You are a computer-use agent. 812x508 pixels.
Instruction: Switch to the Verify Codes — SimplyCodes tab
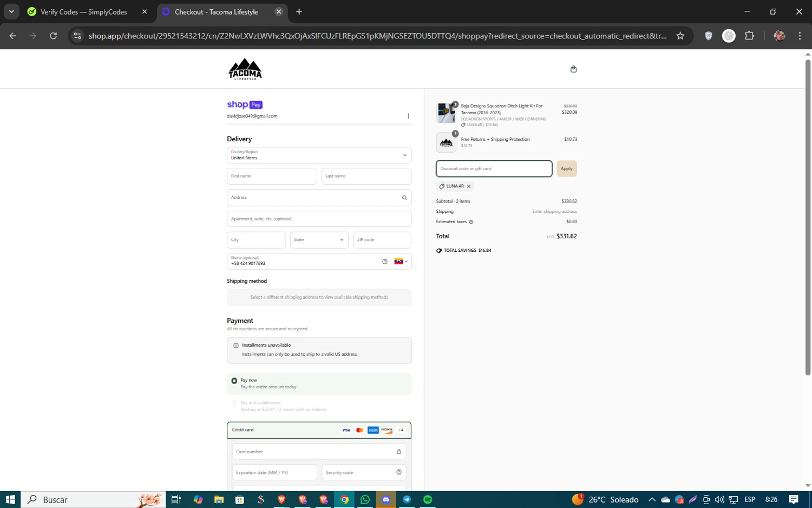tap(84, 12)
